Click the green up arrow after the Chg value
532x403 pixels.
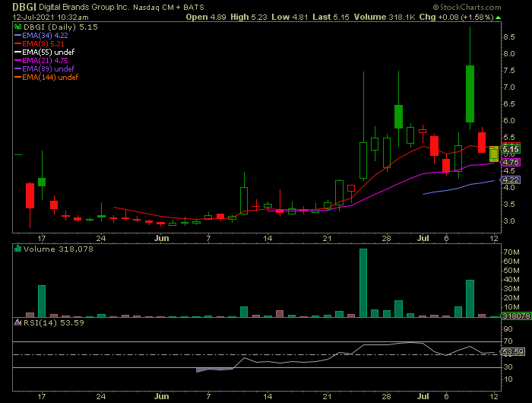498,17
